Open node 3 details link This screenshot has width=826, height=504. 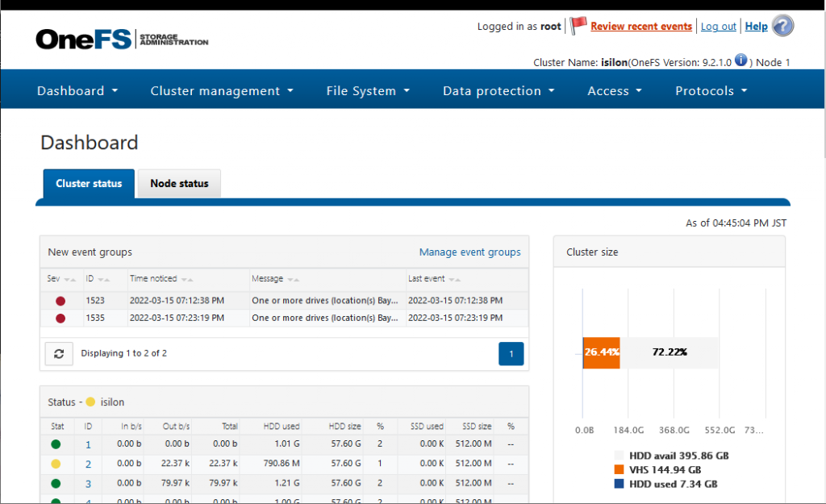[88, 484]
